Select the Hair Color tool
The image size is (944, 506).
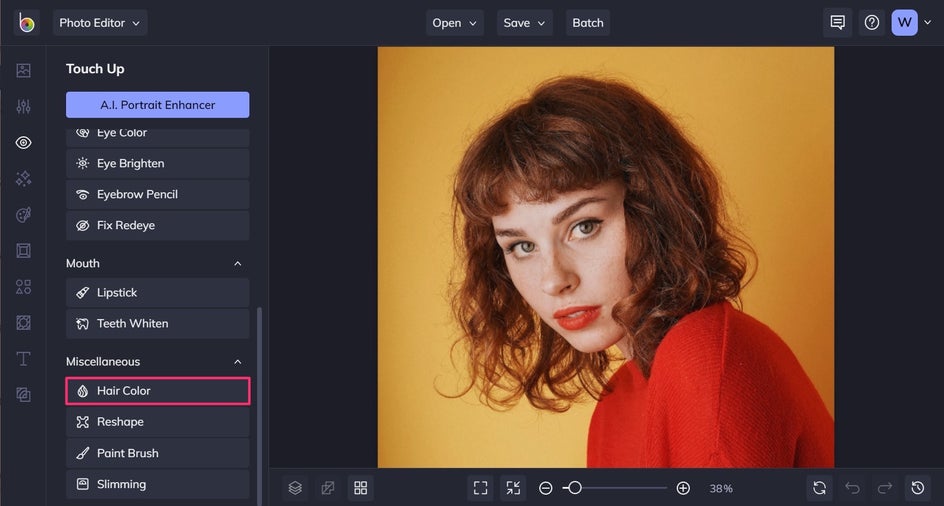tap(158, 391)
